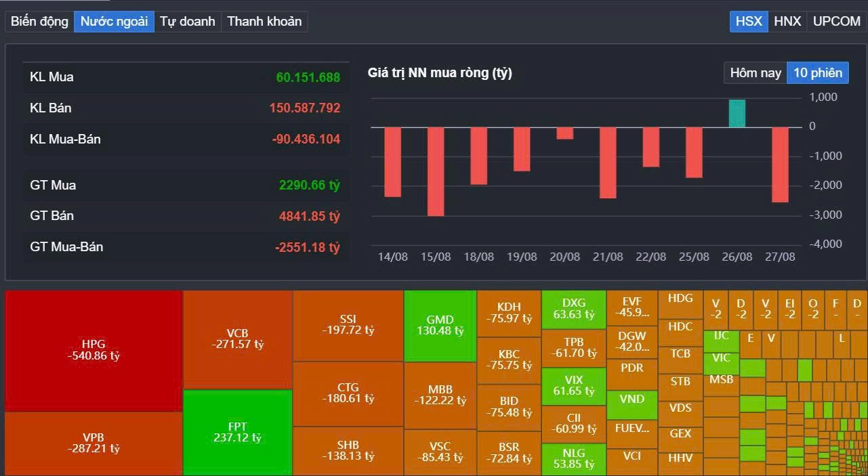Select the HSX exchange toggle

[749, 22]
